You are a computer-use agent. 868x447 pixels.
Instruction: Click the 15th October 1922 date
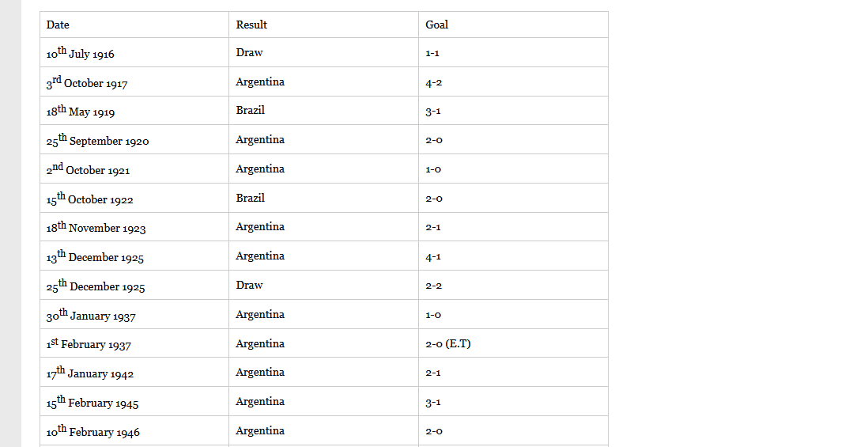click(89, 199)
